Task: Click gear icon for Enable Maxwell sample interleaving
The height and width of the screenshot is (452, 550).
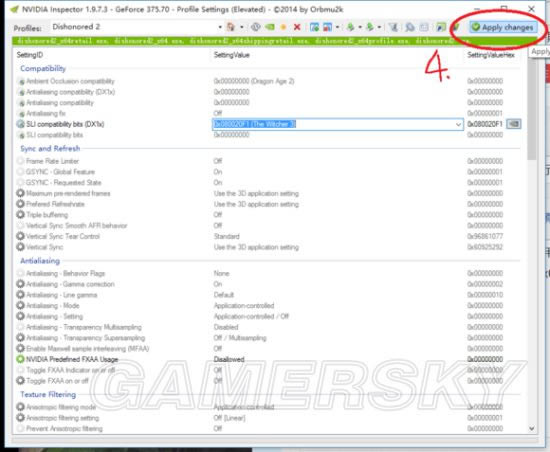Action: (x=20, y=348)
